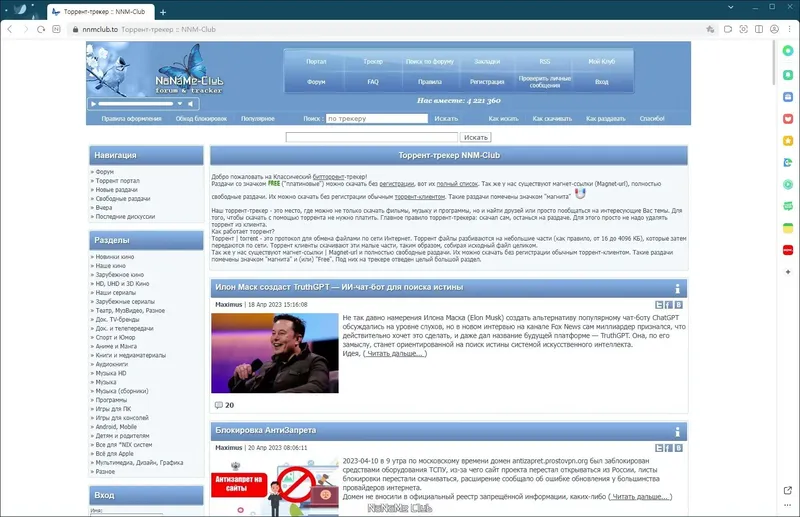Open the TruthGPT news article title
800x517 pixels.
[x=339, y=287]
